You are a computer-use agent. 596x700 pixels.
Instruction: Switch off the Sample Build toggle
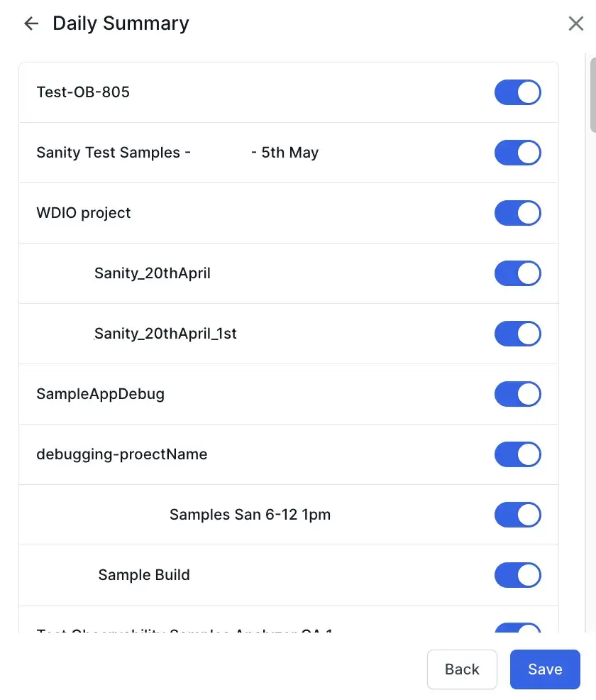click(x=517, y=575)
